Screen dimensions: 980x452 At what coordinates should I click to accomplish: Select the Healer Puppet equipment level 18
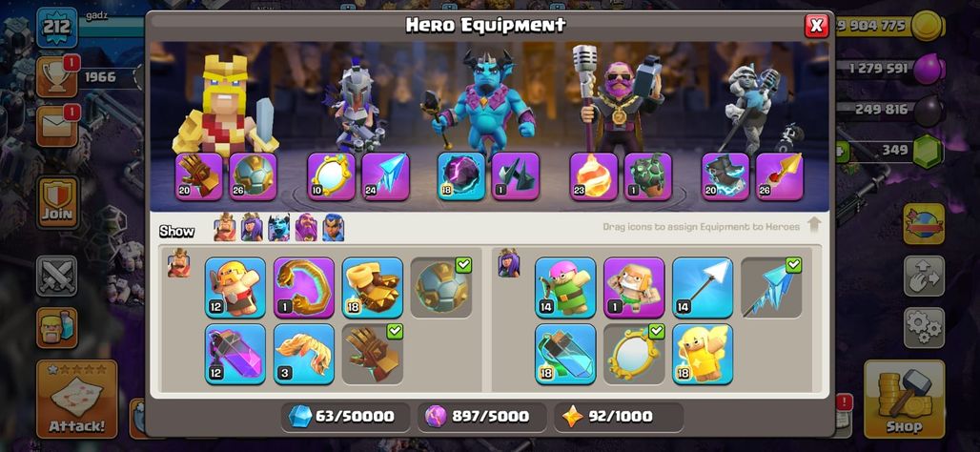703,354
